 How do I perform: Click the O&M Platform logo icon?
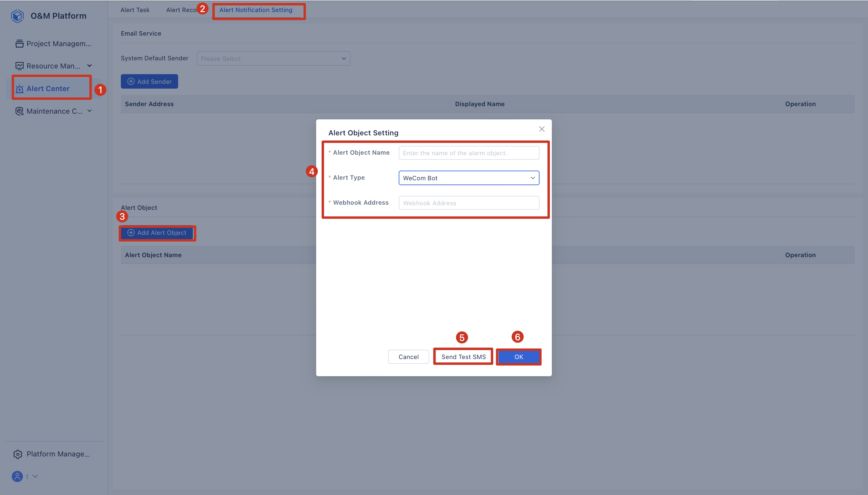click(17, 16)
